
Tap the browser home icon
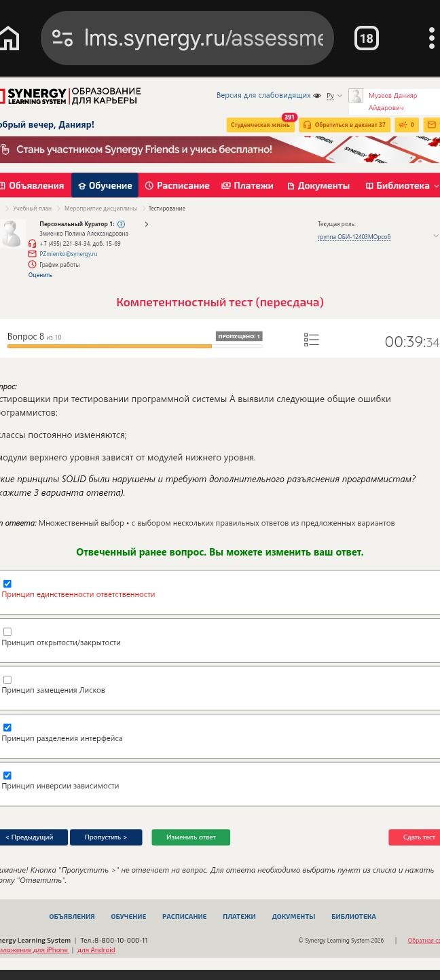[10, 39]
